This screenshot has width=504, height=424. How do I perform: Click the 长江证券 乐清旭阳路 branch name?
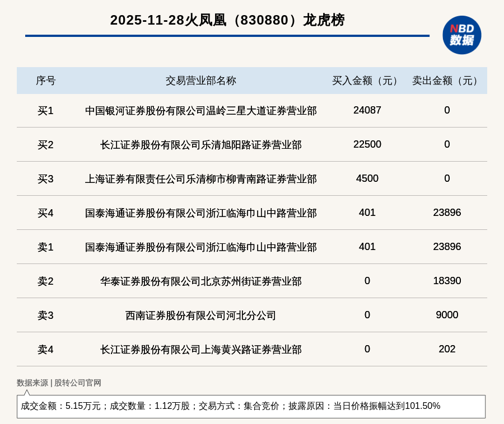200,145
